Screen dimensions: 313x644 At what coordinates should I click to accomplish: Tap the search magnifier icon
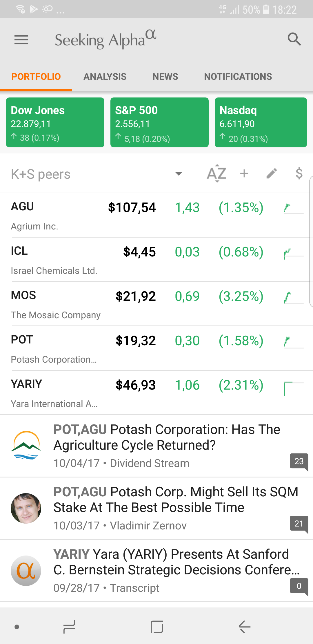pyautogui.click(x=294, y=39)
